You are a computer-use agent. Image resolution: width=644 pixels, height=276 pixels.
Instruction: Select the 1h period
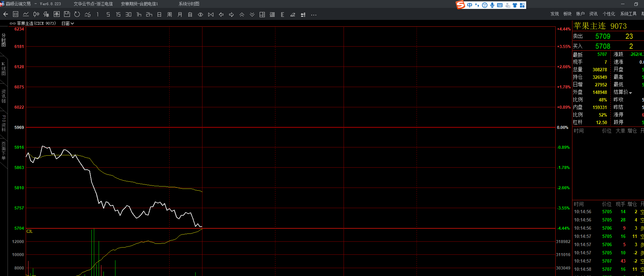[x=139, y=14]
